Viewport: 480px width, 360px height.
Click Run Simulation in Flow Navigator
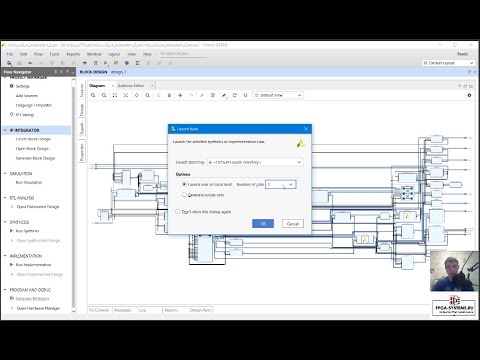pos(29,182)
